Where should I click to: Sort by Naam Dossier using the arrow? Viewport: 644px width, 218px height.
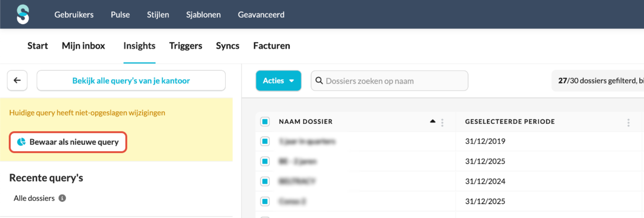click(x=433, y=121)
